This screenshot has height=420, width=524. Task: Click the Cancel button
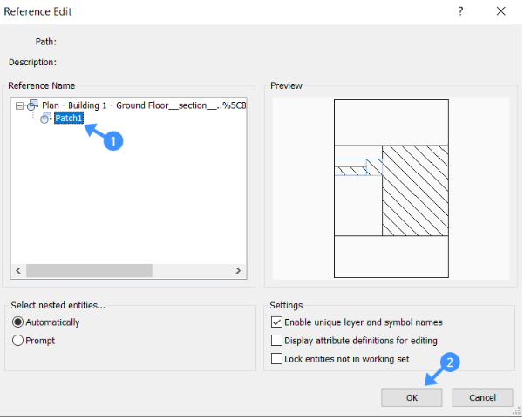tap(482, 397)
